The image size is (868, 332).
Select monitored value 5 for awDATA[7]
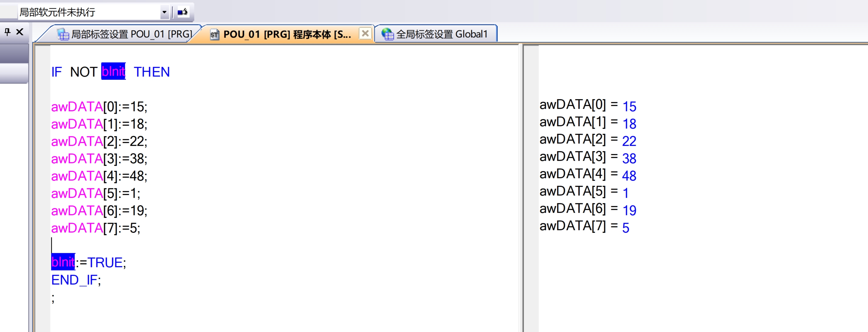[625, 228]
